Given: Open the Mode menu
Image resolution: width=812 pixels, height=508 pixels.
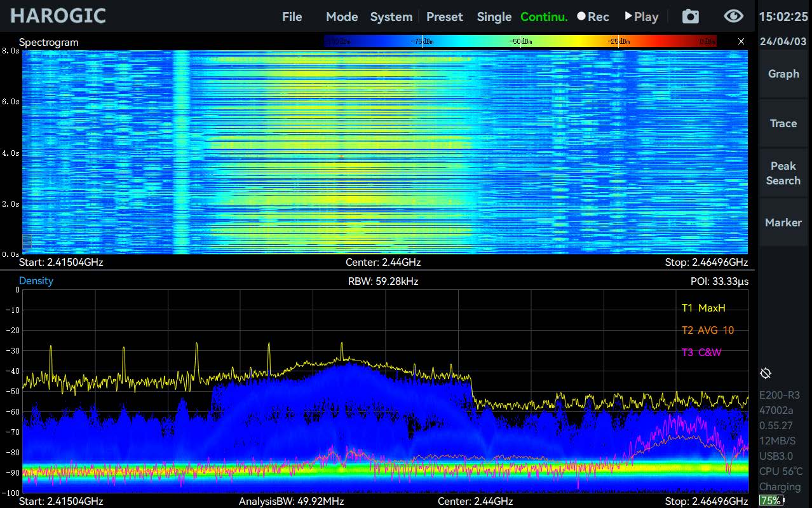Looking at the screenshot, I should pos(342,17).
